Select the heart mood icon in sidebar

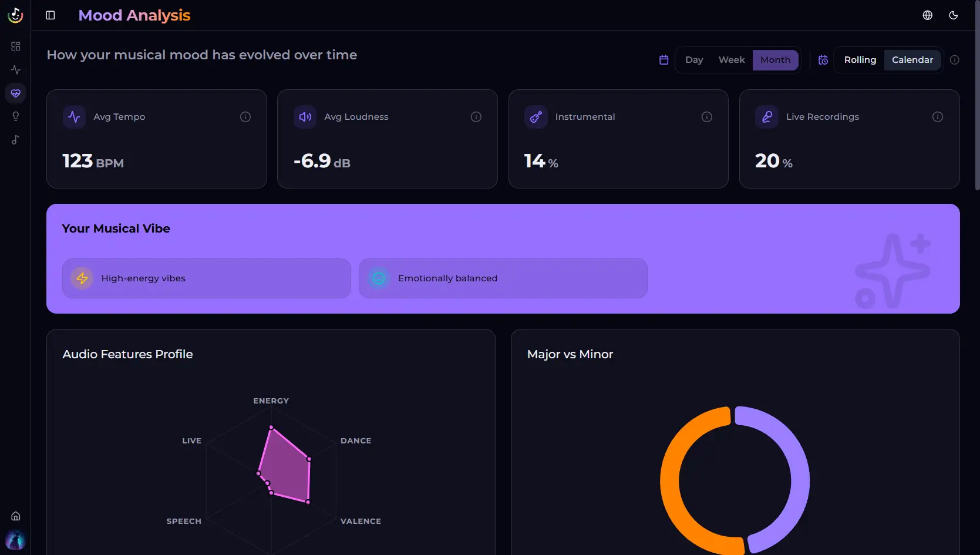point(16,93)
